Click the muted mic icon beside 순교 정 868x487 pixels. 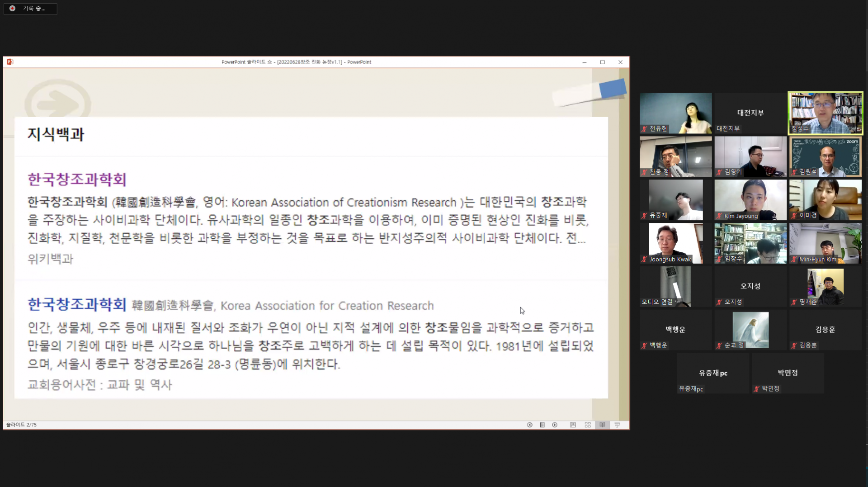tap(719, 345)
